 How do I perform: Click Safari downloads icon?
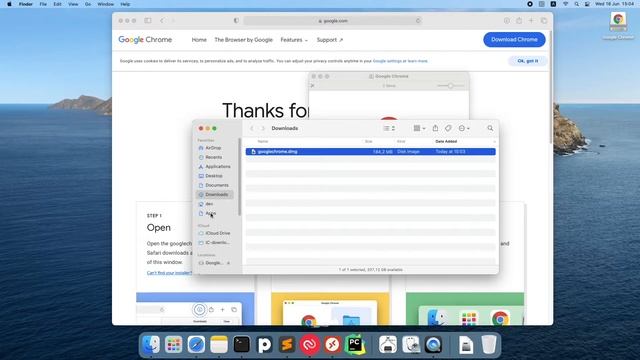[x=507, y=20]
